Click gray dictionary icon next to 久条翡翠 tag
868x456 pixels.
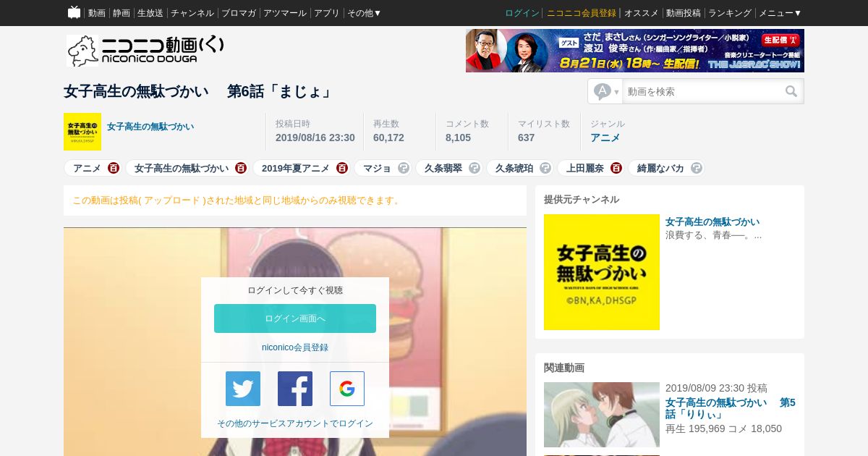pyautogui.click(x=475, y=168)
